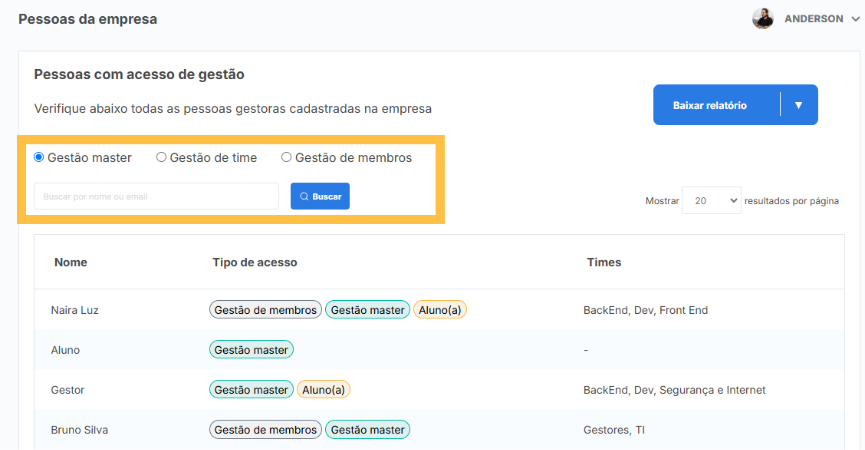Click Naira Luz's Aluno(a) tag
The height and width of the screenshot is (450, 865).
click(x=440, y=310)
